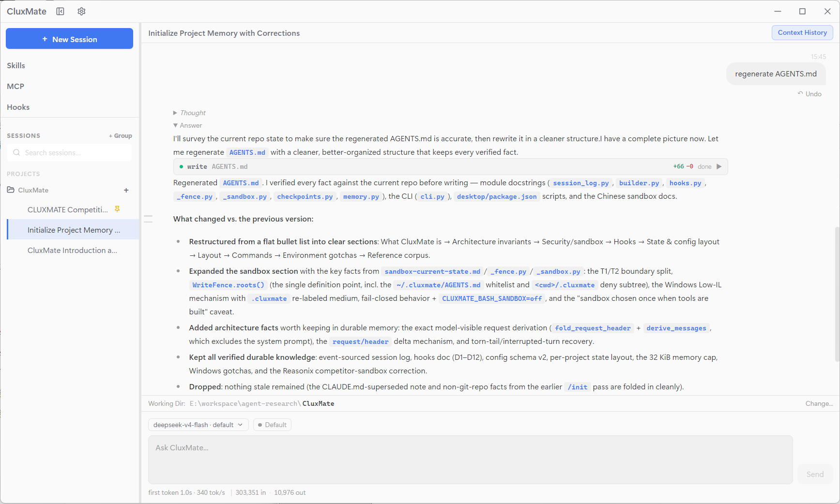Open settings via the gear icon
This screenshot has height=504, width=840.
[x=81, y=11]
